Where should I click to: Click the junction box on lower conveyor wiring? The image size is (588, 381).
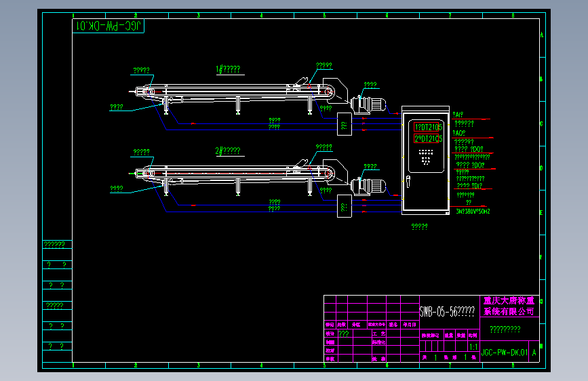(x=345, y=206)
